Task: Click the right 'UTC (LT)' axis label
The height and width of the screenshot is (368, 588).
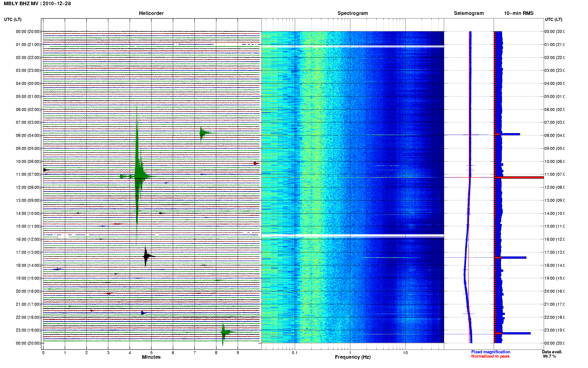Action: [553, 19]
